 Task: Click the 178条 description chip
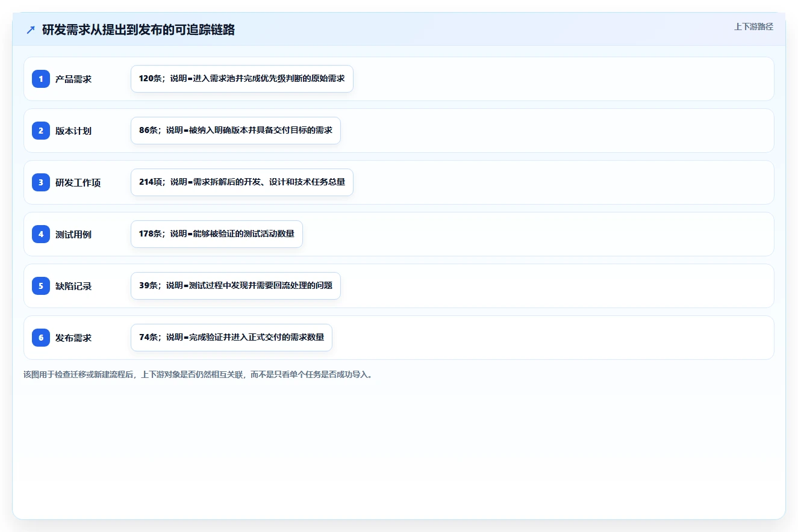coord(217,234)
